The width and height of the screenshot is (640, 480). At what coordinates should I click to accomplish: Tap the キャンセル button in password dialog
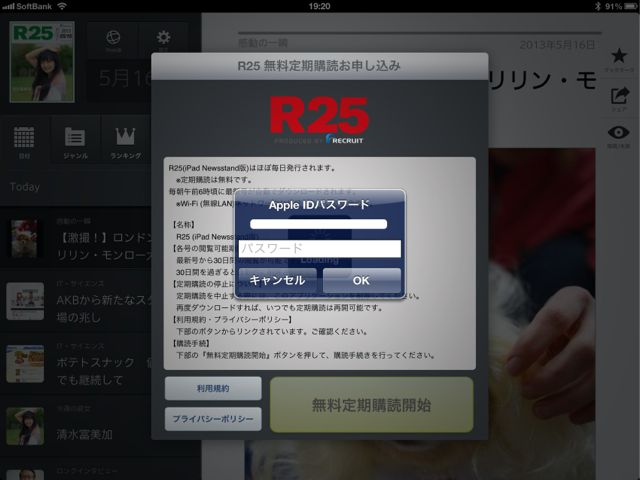(278, 280)
